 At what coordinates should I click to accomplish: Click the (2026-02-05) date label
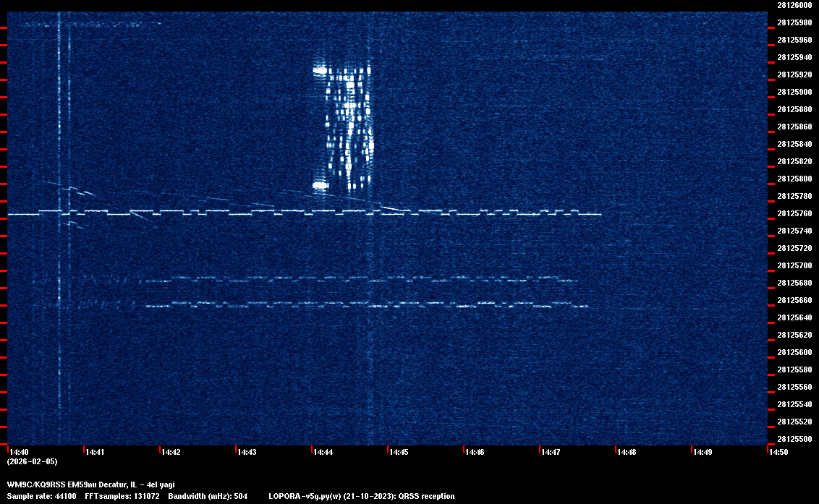tap(32, 461)
